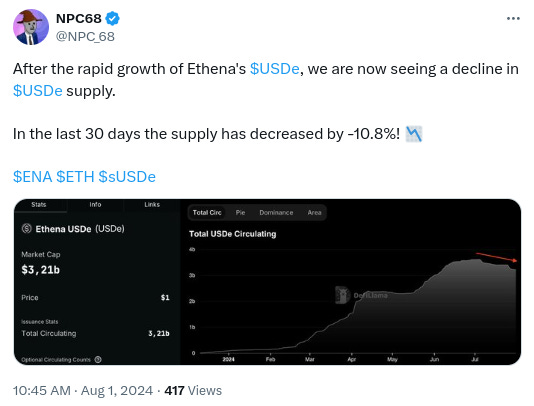
Task: Click the red downtrend arrow on chart
Action: pyautogui.click(x=497, y=257)
